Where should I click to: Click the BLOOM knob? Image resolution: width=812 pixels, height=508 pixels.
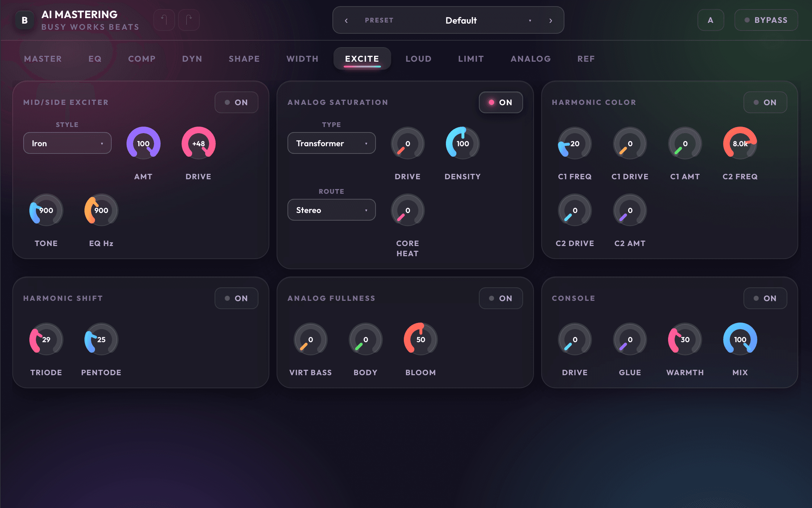point(420,339)
